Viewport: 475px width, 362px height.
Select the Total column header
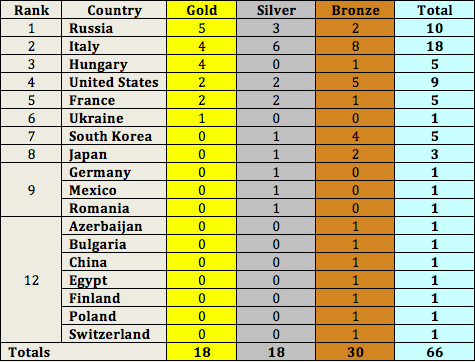coord(435,10)
